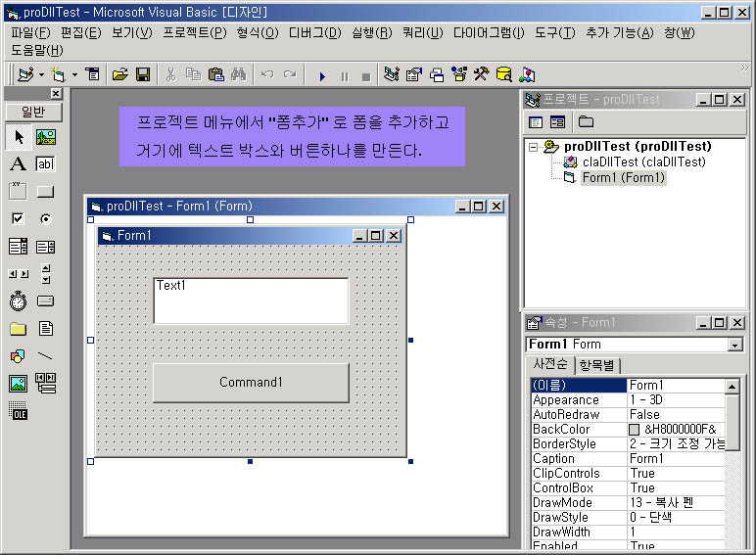Image resolution: width=756 pixels, height=555 pixels.
Task: Select the CommandButton control tool
Action: click(x=46, y=191)
